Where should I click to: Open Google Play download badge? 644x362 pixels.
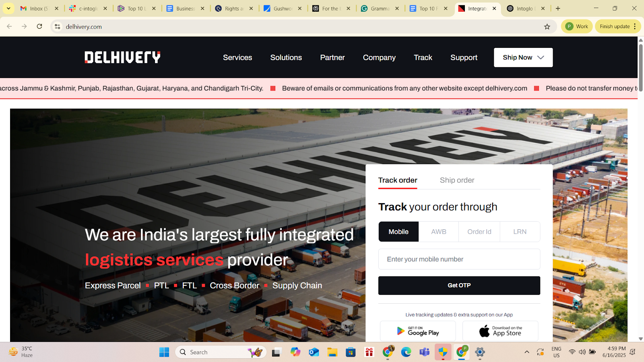click(418, 331)
